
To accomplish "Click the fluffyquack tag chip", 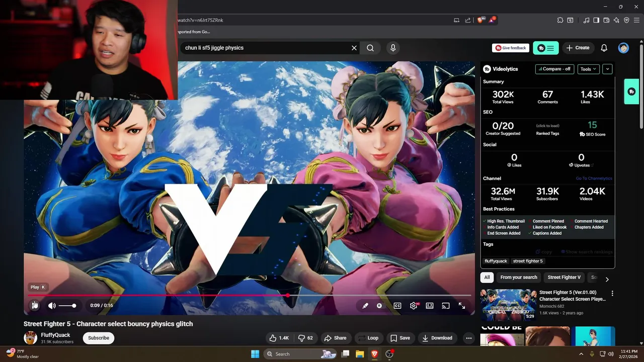I will (496, 261).
